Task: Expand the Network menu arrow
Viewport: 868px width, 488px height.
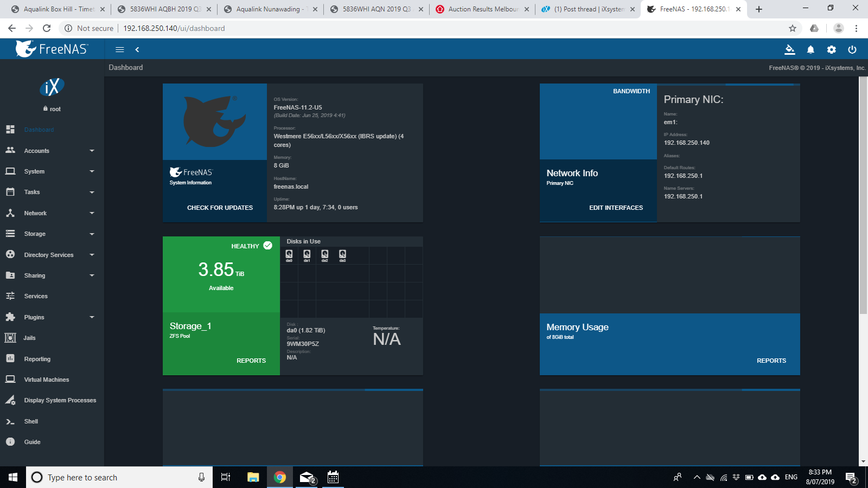Action: [92, 213]
